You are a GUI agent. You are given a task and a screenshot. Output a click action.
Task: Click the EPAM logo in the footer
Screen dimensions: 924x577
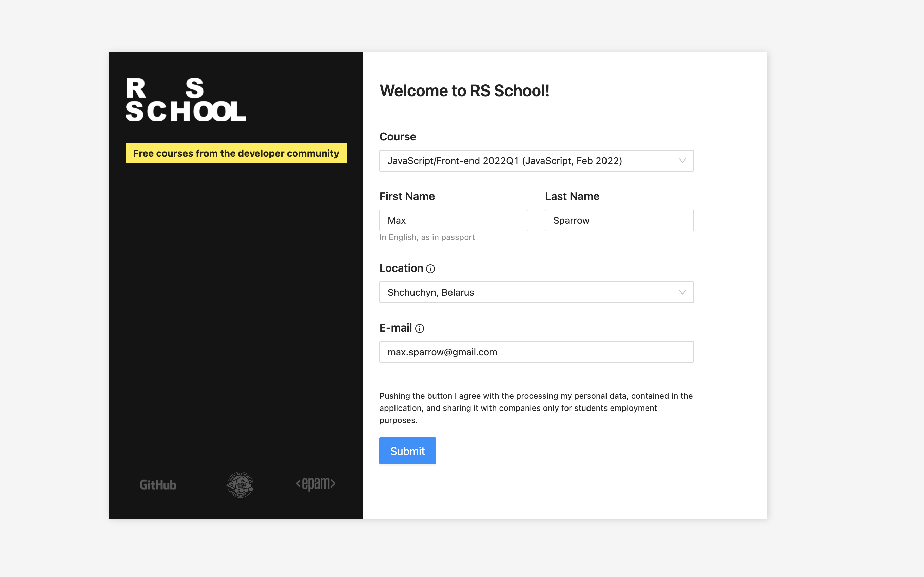pyautogui.click(x=316, y=484)
